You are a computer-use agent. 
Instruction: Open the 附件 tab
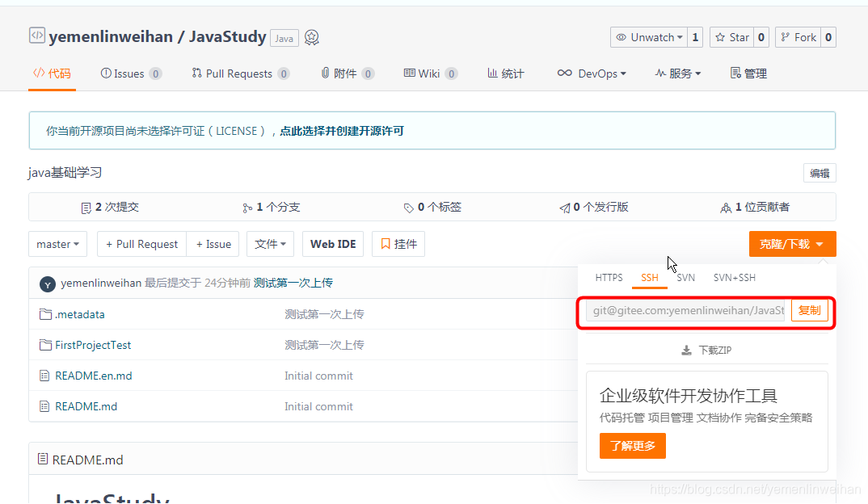(x=348, y=73)
